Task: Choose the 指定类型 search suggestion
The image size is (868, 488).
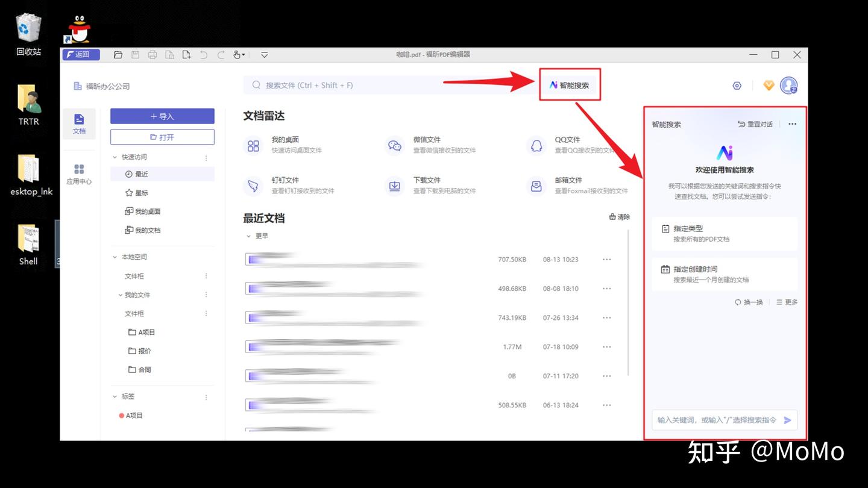Action: pos(725,234)
